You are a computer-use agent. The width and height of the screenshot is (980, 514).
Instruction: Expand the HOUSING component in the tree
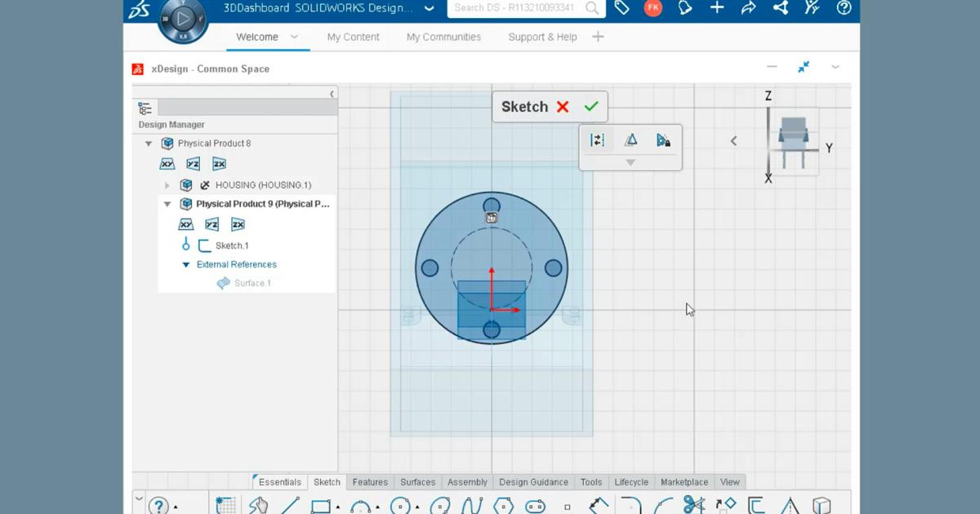[x=167, y=184]
